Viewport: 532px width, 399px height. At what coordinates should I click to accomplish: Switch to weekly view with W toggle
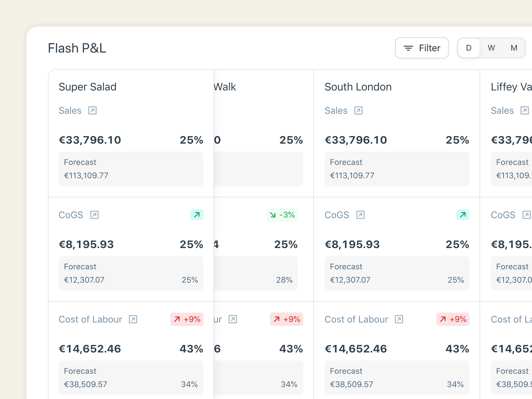point(491,48)
